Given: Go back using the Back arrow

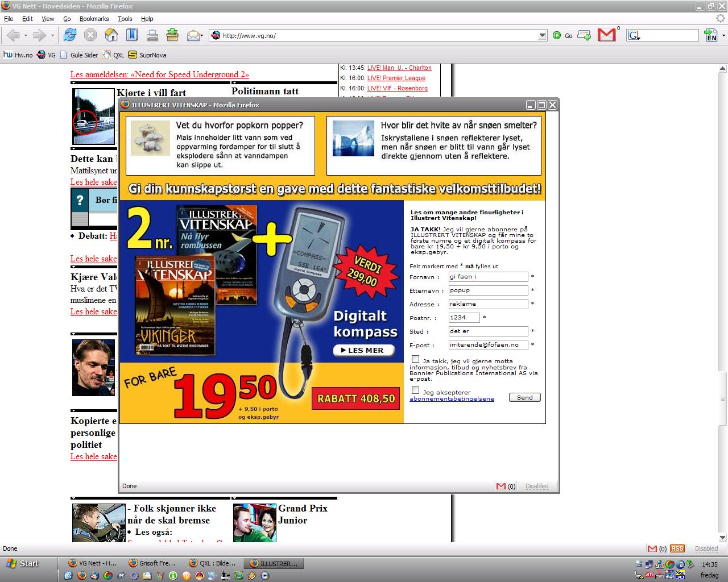Looking at the screenshot, I should pos(12,35).
